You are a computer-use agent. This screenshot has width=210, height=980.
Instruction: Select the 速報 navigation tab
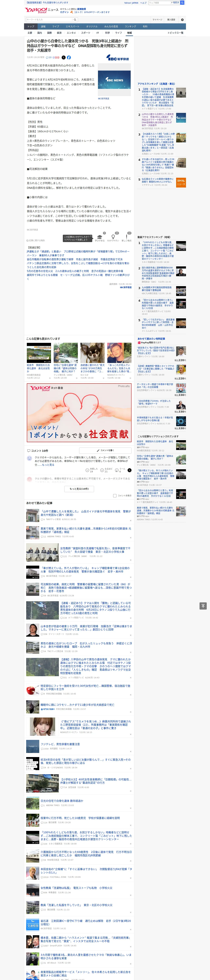coord(43,26)
